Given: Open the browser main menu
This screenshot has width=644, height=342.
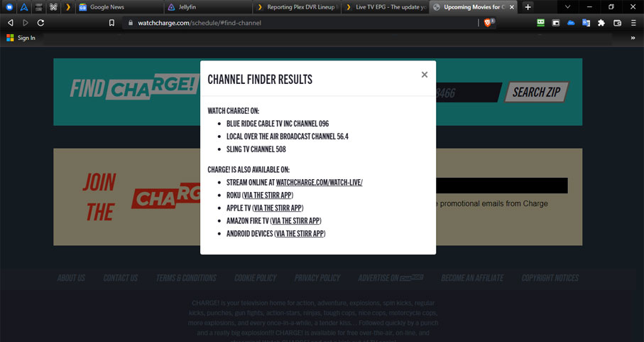Looking at the screenshot, I should (x=633, y=23).
